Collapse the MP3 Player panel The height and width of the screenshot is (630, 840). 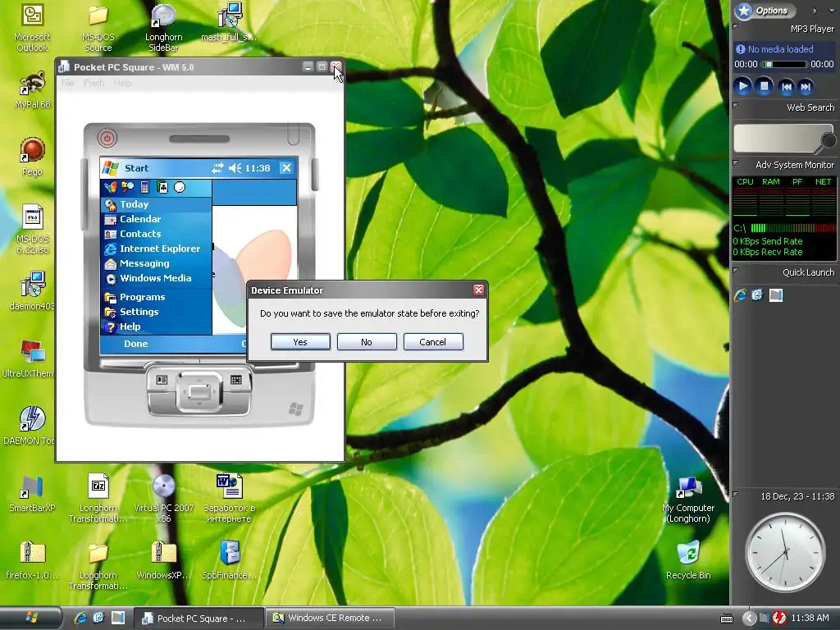pos(736,25)
